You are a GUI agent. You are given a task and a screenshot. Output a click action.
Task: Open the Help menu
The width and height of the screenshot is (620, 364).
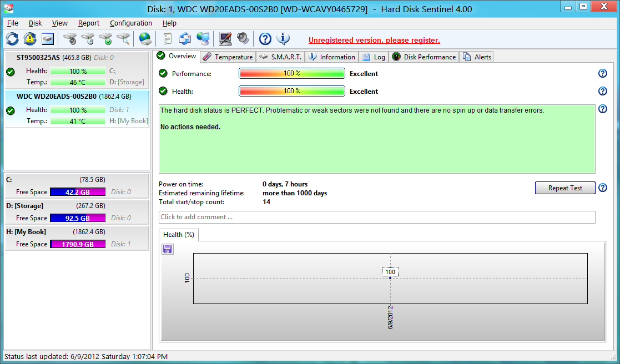point(169,23)
